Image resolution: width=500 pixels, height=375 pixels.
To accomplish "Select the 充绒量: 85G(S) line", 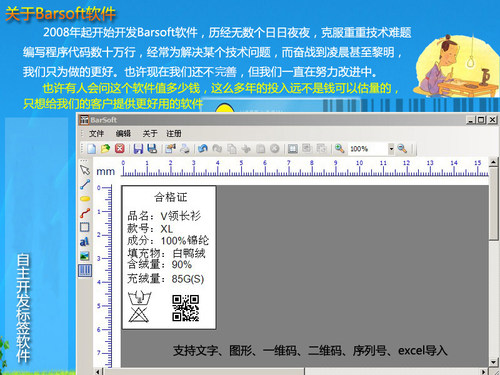I will click(x=166, y=278).
